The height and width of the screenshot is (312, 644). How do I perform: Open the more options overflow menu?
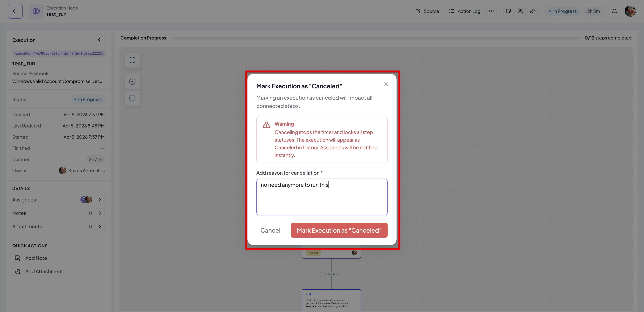coord(492,11)
